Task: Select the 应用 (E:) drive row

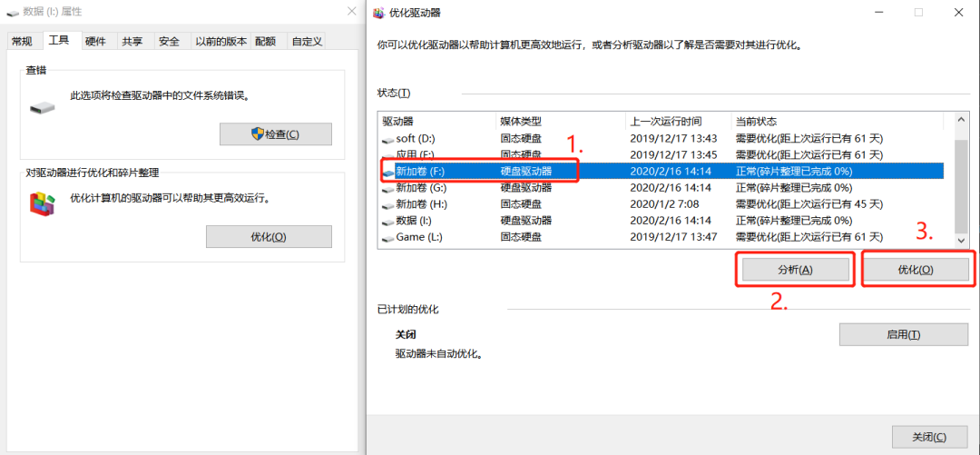Action: point(662,154)
